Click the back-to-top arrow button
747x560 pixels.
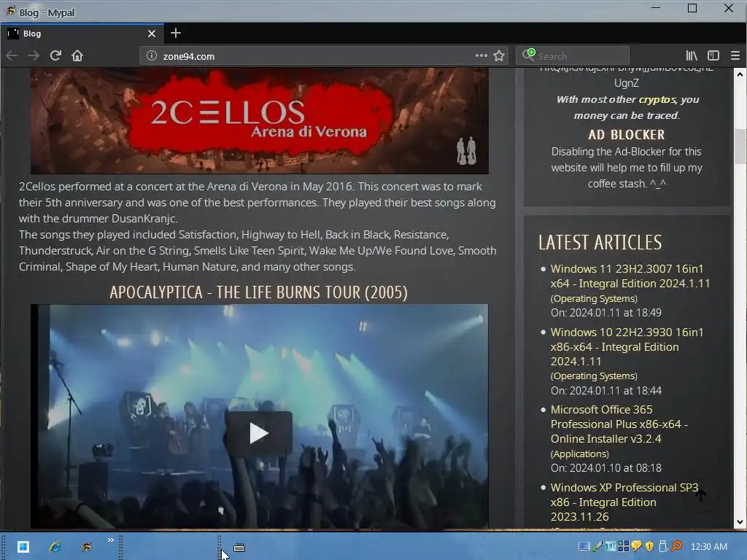[x=700, y=495]
